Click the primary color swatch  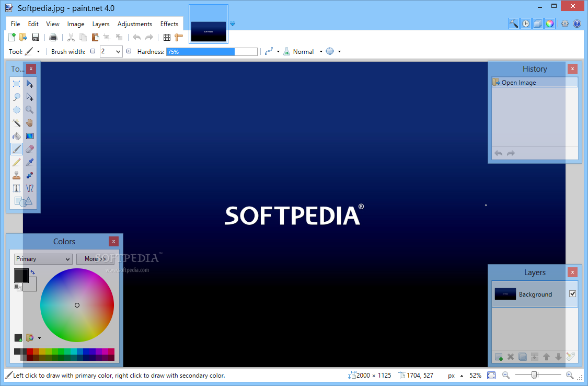tap(21, 275)
